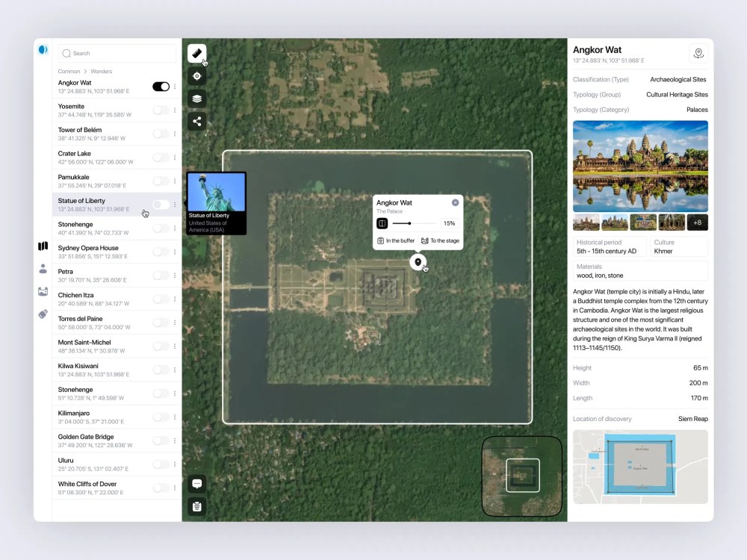This screenshot has height=560, width=747.
Task: Enable the Petra toggle
Action: (161, 276)
